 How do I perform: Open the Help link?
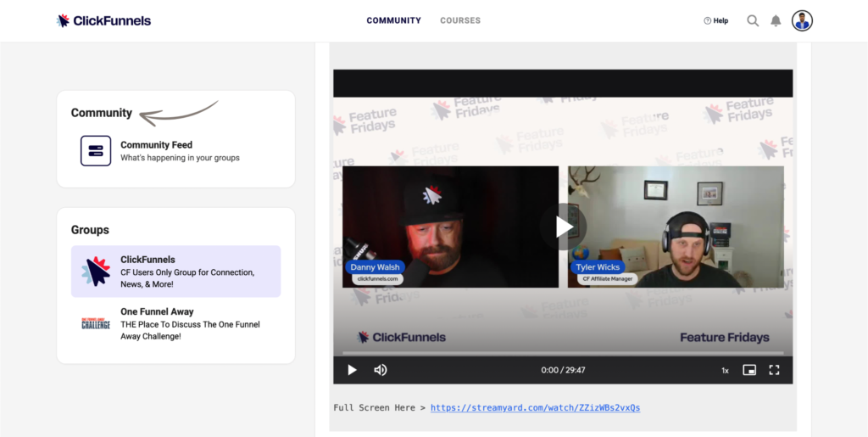coord(715,21)
